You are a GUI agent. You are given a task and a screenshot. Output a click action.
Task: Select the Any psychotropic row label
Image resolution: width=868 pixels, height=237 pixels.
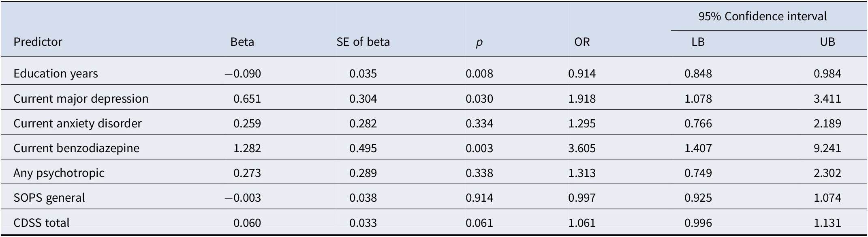(59, 173)
